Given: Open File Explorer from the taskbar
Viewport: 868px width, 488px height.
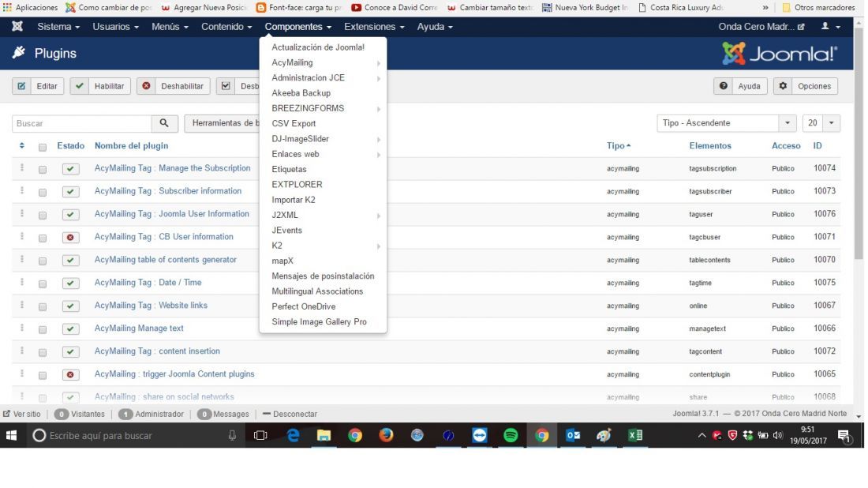Looking at the screenshot, I should [x=324, y=436].
